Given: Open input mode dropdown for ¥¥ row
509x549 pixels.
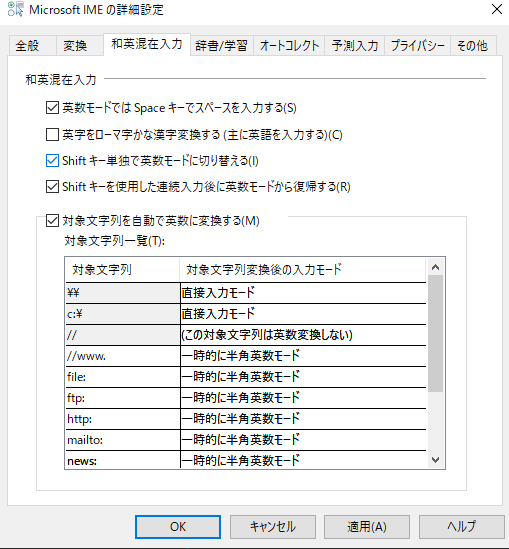Looking at the screenshot, I should pyautogui.click(x=303, y=293).
